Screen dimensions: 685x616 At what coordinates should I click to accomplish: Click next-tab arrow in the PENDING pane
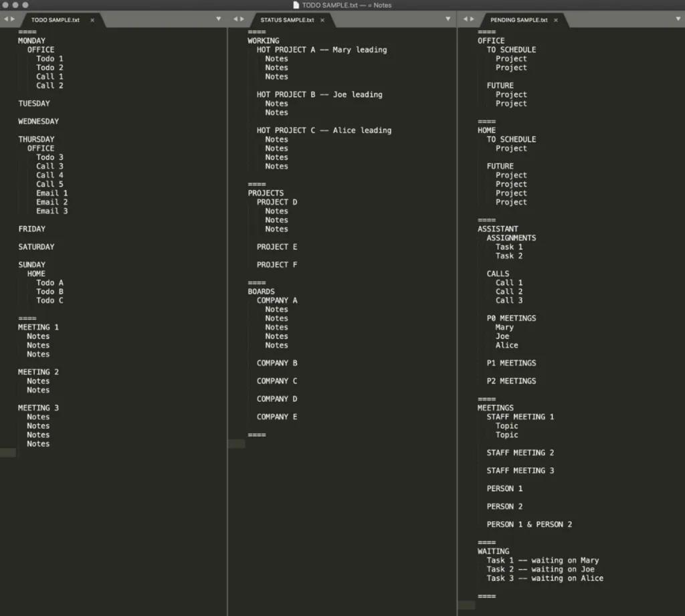tap(472, 19)
